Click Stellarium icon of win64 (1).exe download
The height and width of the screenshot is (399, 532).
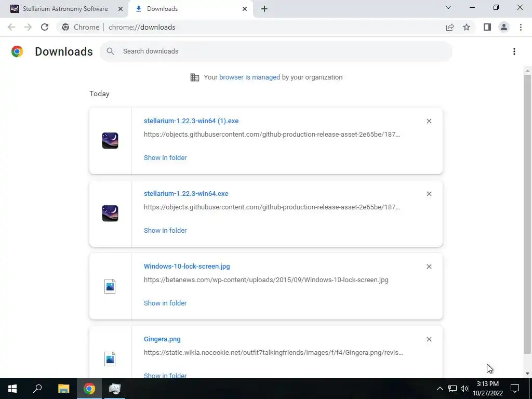point(110,140)
